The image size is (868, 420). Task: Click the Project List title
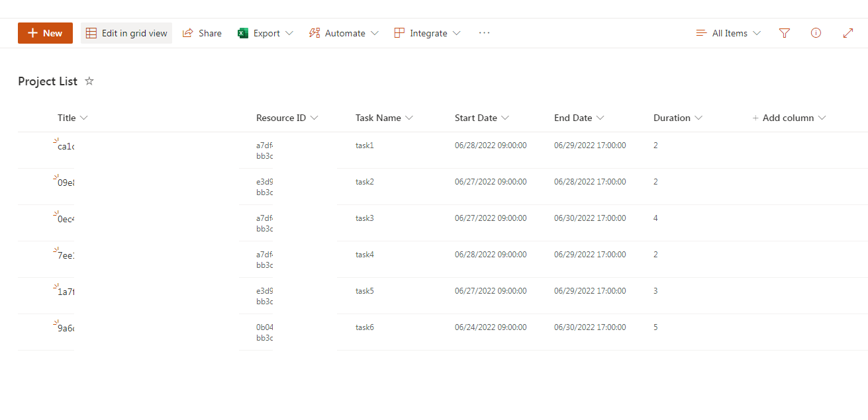coord(48,81)
